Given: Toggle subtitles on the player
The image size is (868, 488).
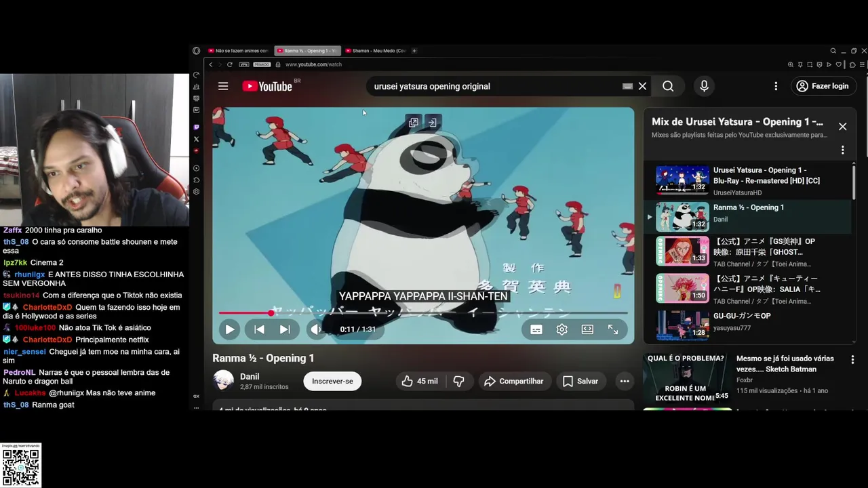Looking at the screenshot, I should click(x=536, y=329).
